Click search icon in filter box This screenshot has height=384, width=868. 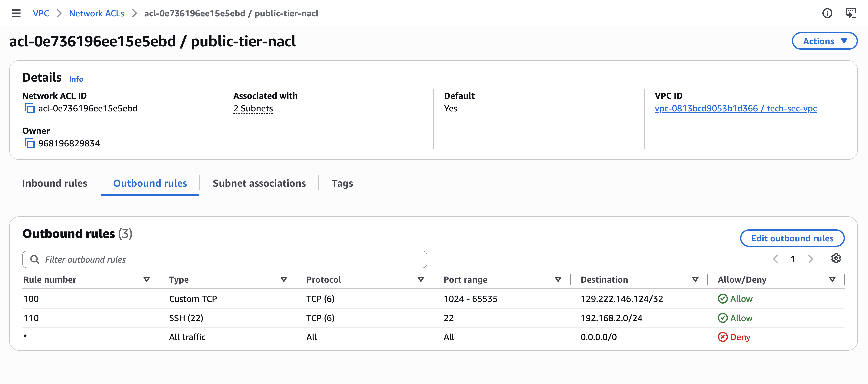pyautogui.click(x=34, y=259)
